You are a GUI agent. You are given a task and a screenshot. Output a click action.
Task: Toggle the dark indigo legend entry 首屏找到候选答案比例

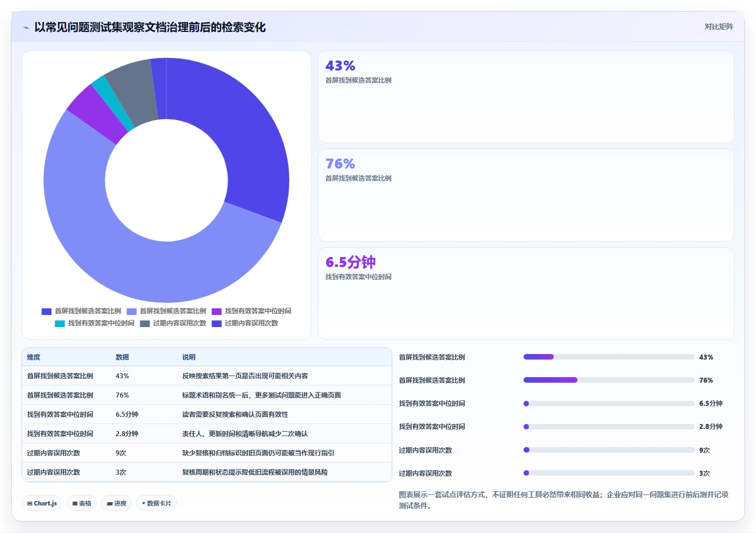(81, 311)
